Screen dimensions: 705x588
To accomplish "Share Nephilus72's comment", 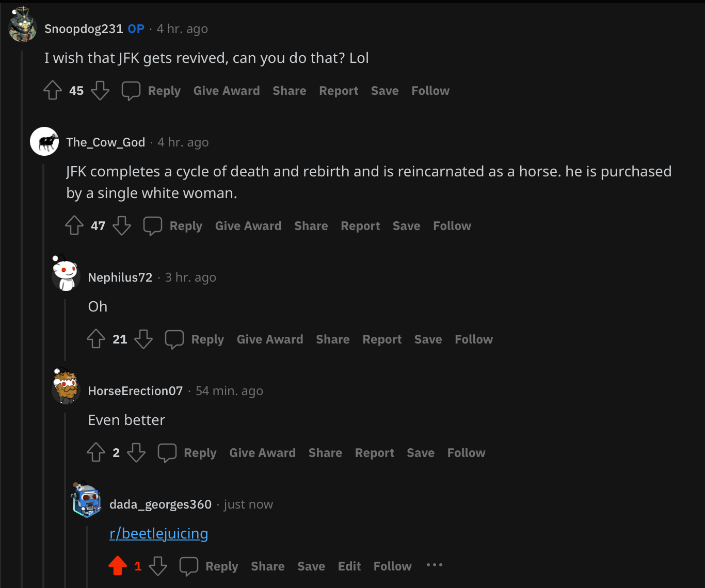I will click(x=332, y=339).
